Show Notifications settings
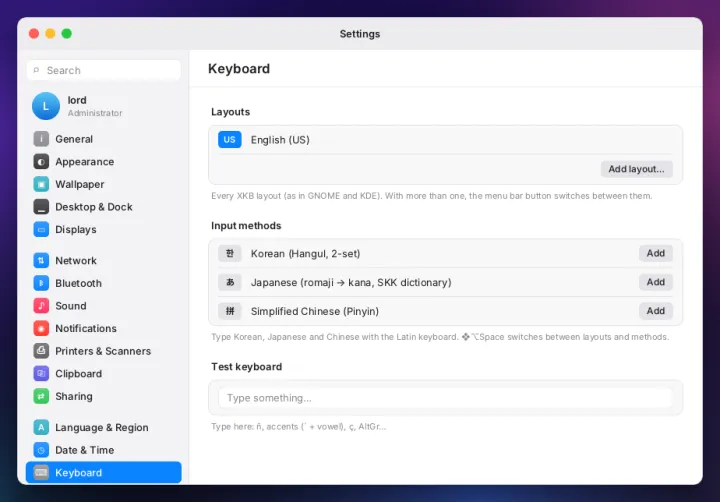Viewport: 720px width, 502px height. tap(104, 328)
